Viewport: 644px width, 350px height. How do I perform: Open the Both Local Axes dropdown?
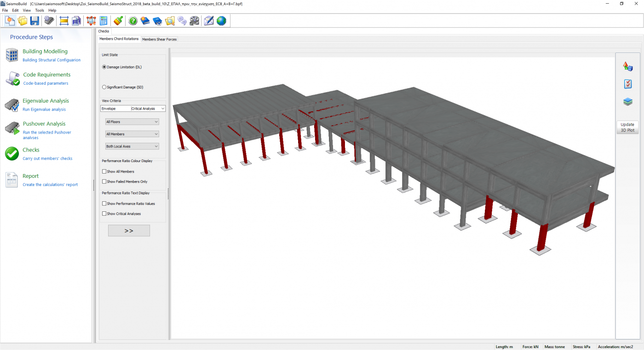132,146
